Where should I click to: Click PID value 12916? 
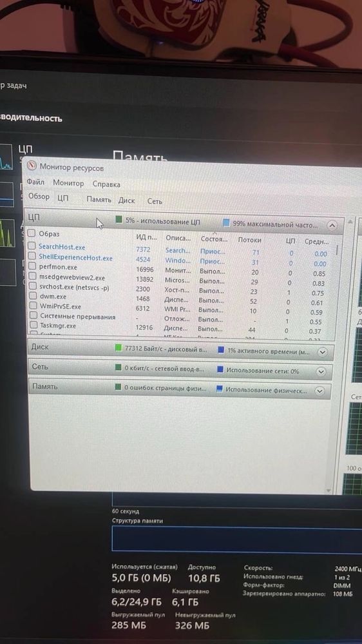144,327
